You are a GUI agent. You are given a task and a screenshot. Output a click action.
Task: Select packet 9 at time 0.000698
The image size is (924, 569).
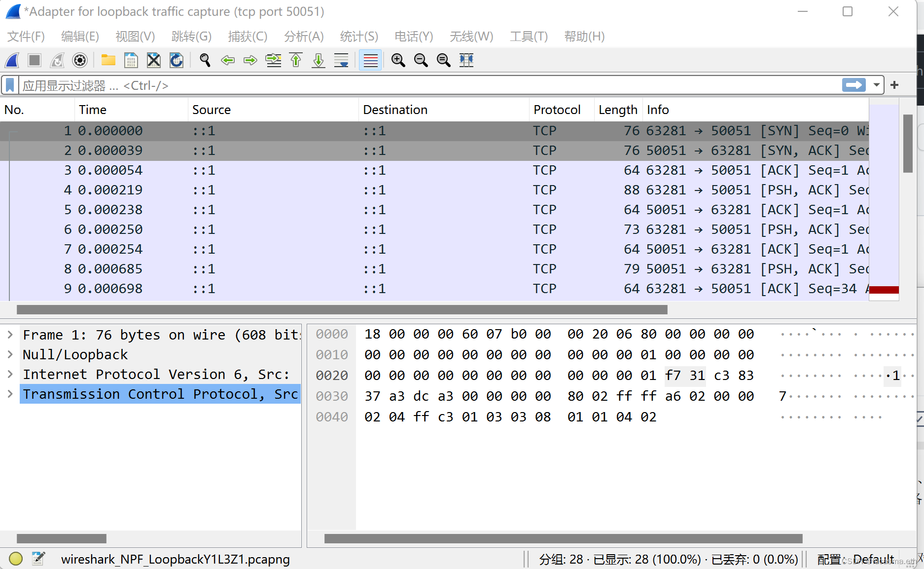434,289
